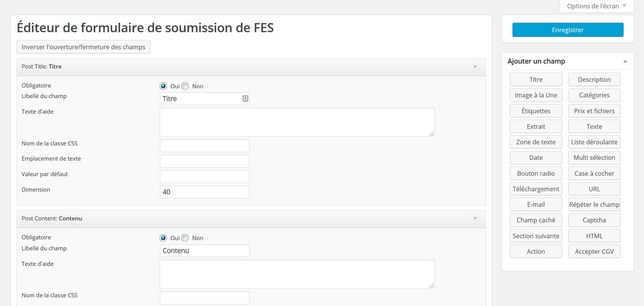The image size is (644, 306).
Task: Click the Dimension input showing 40
Action: click(205, 192)
